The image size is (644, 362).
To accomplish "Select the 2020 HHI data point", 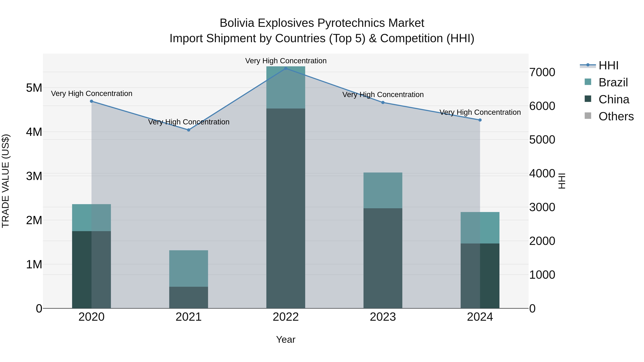I will click(91, 101).
